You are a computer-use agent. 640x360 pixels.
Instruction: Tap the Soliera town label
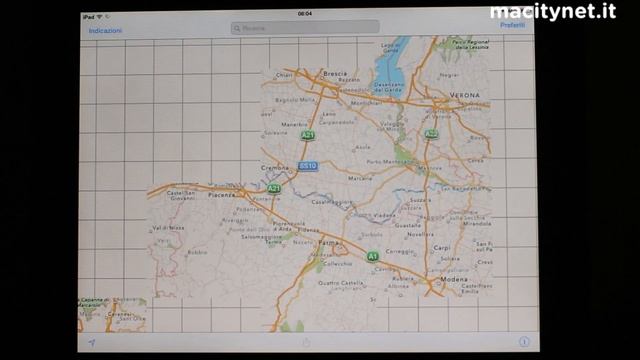pos(450,259)
